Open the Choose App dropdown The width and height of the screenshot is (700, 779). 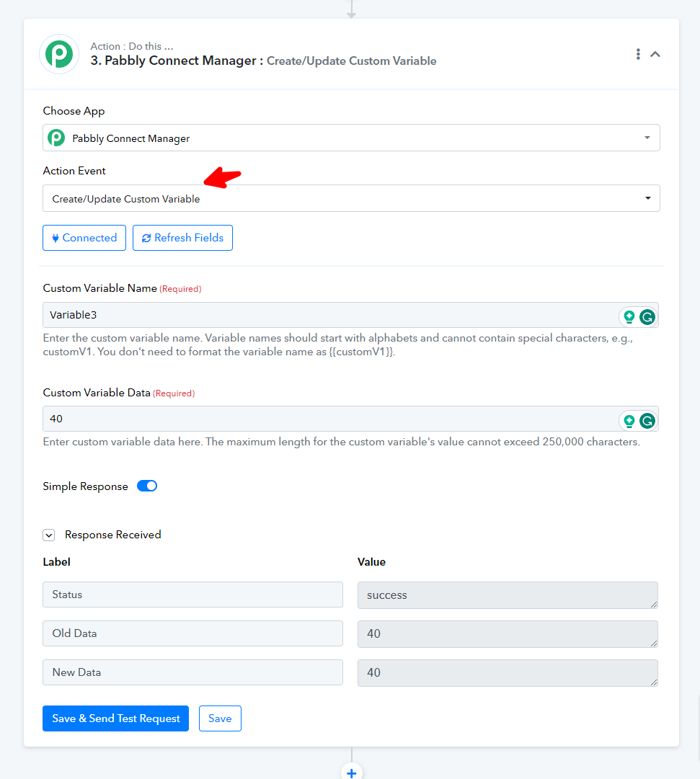[x=351, y=138]
